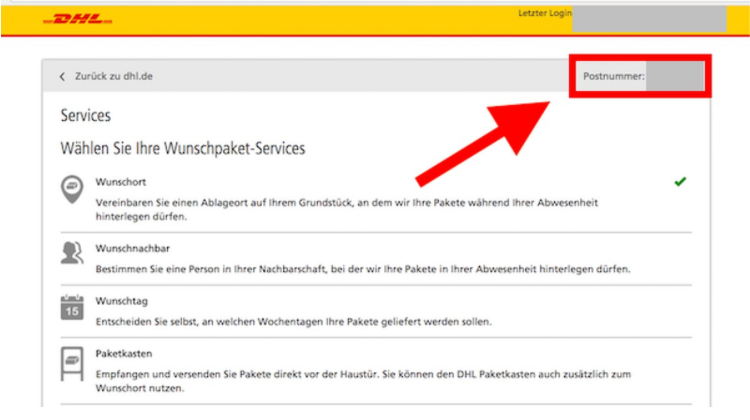Click the back chevron beside Zurück zu dhl.de
Screen dimensions: 750x420
(x=62, y=77)
